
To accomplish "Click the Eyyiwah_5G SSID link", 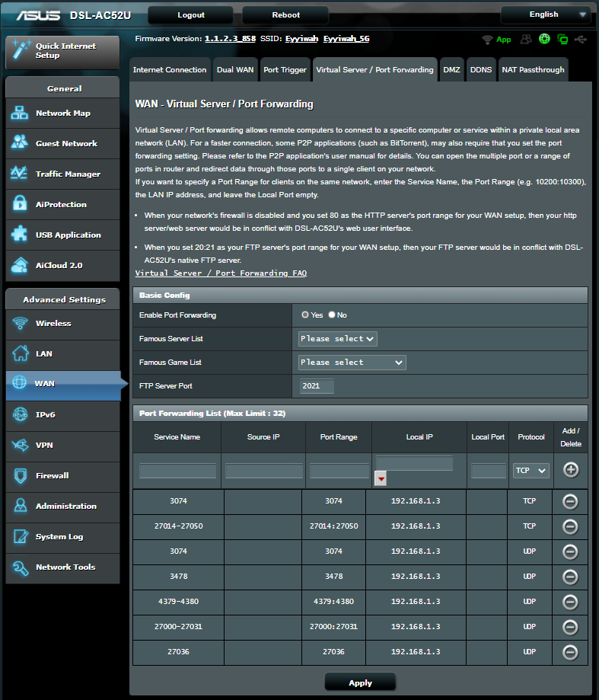I will click(x=346, y=39).
